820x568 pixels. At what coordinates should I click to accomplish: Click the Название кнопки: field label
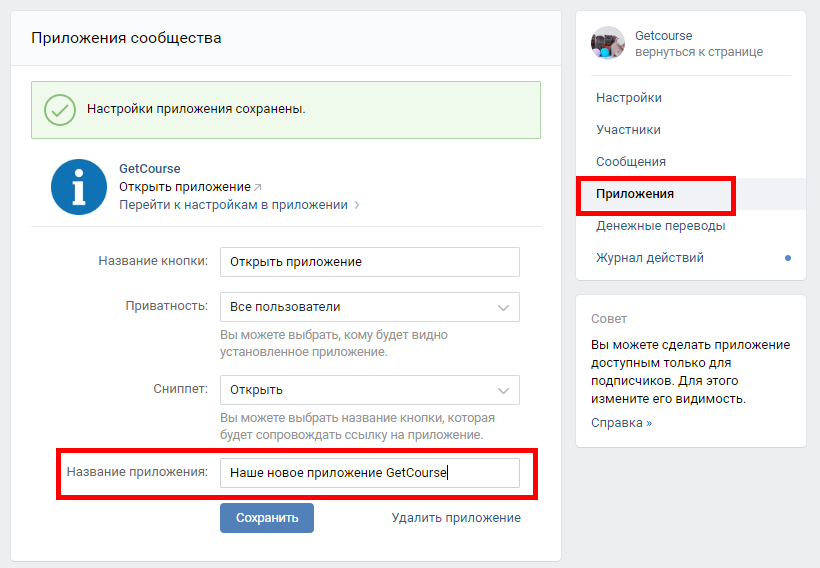click(x=153, y=261)
